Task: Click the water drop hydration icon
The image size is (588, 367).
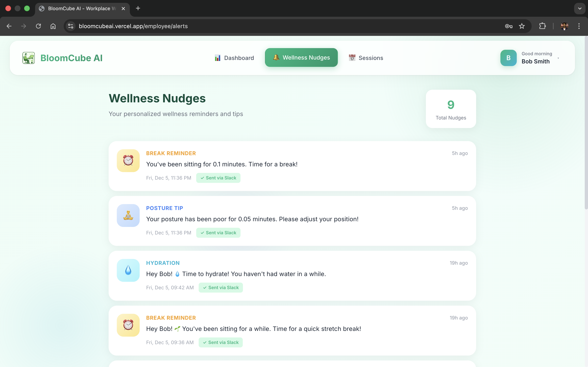Action: pyautogui.click(x=128, y=270)
